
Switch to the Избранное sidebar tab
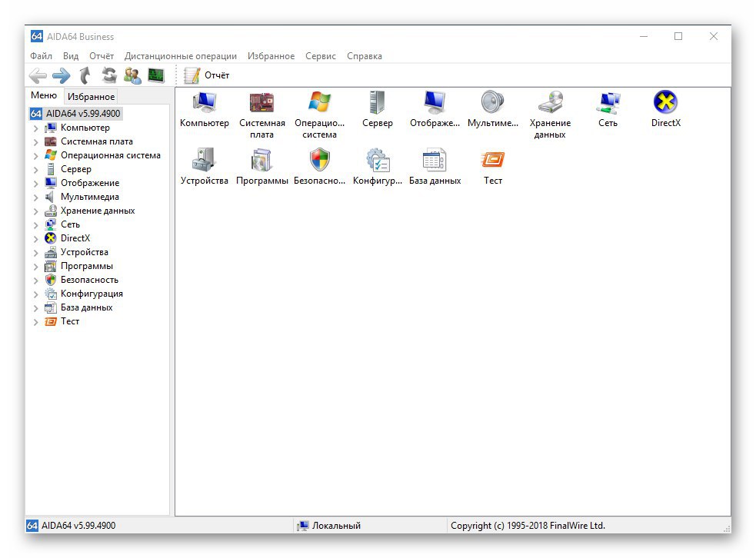click(91, 96)
